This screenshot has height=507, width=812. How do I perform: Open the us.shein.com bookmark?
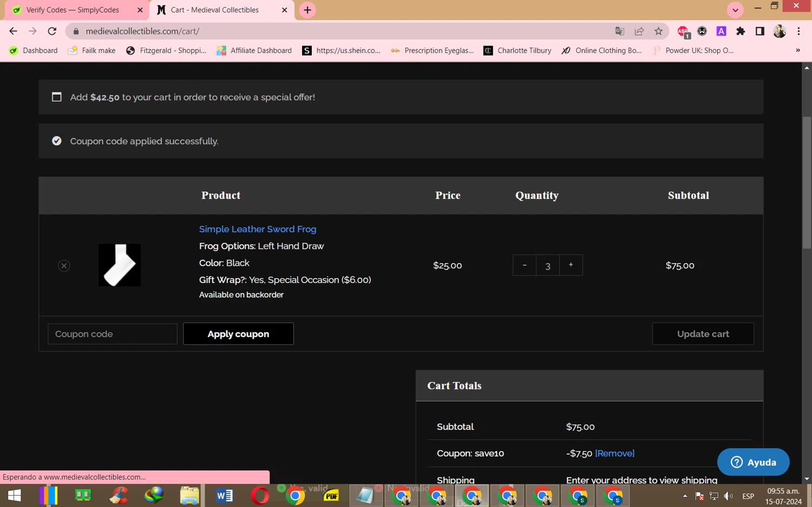click(342, 50)
